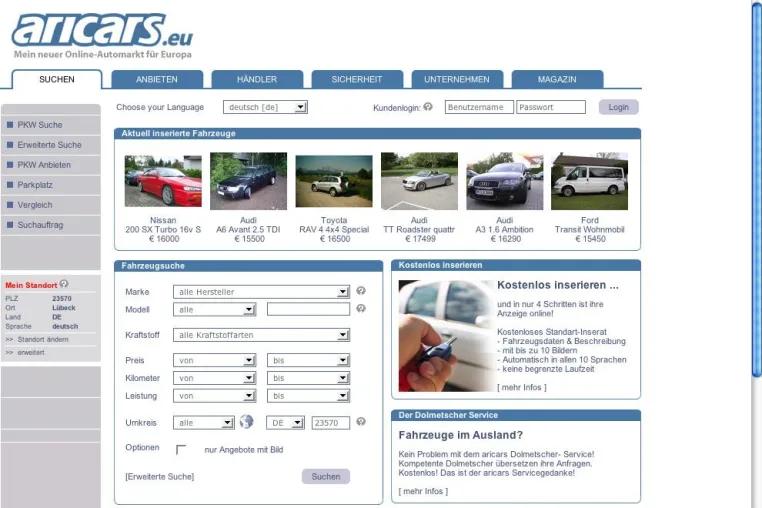Switch to the SICHERHEIT tab

coord(357,79)
